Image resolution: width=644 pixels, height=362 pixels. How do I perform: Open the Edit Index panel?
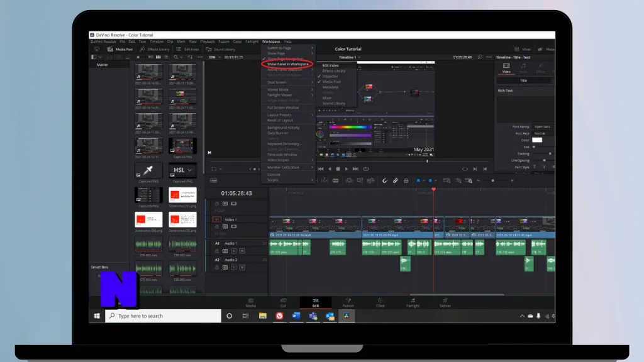click(x=187, y=49)
